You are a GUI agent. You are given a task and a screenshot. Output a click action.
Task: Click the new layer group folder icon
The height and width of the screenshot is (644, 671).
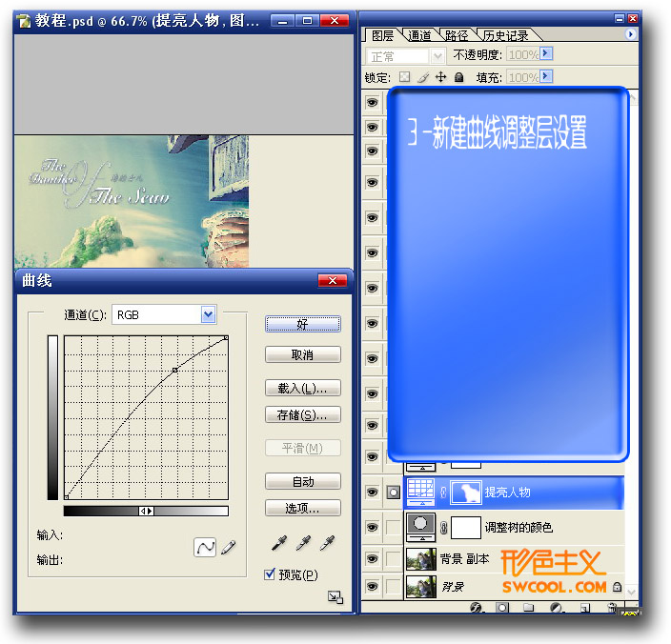[528, 607]
